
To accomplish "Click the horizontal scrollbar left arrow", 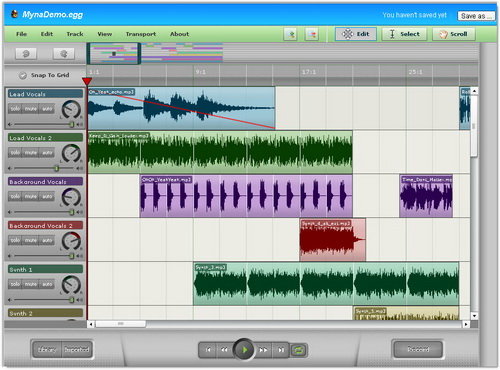I will tap(91, 324).
